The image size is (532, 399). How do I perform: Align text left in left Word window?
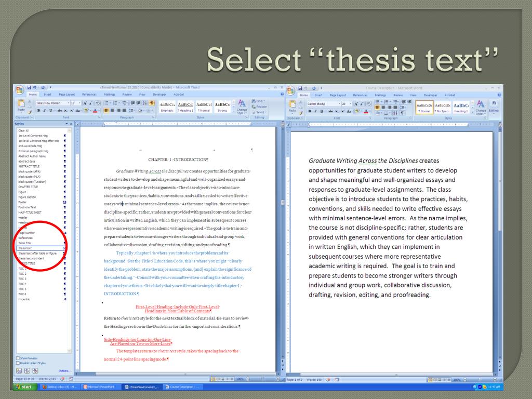pos(106,111)
